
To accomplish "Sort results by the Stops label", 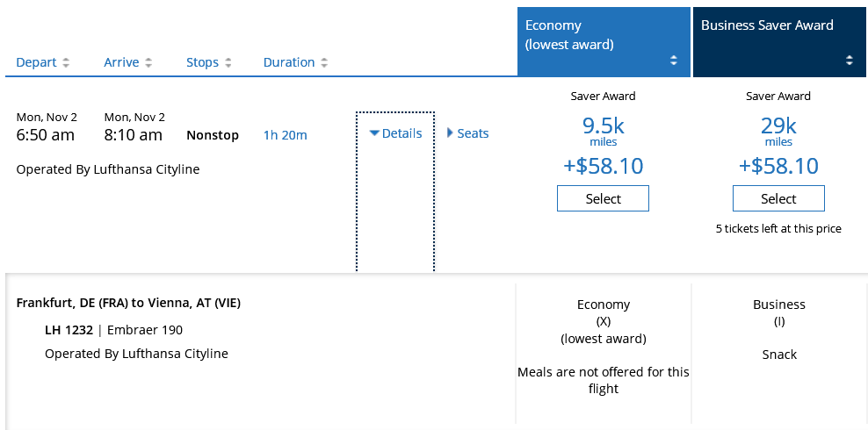I will pyautogui.click(x=202, y=62).
